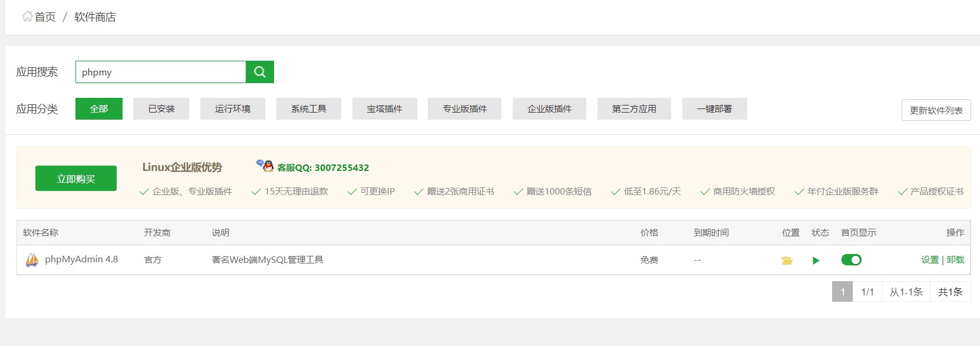Click the 企业版、专业版插件 feature text
This screenshot has height=346, width=980.
192,192
